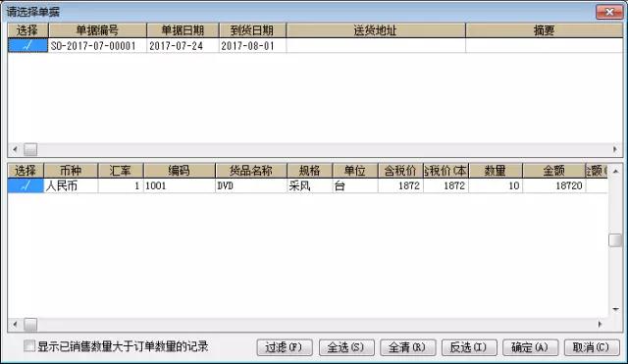Viewport: 628px width, 364px height.
Task: Click the 反选(I) invert selection button
Action: pos(469,347)
